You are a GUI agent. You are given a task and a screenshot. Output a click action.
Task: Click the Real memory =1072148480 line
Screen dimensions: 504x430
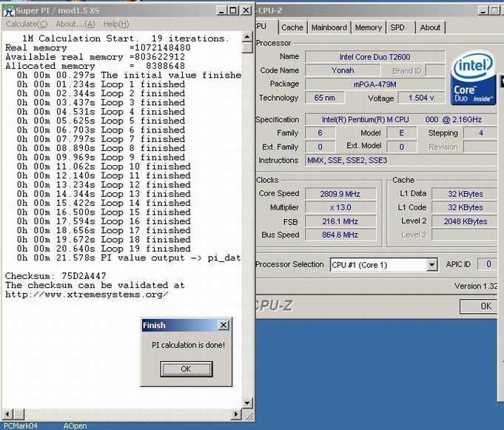pyautogui.click(x=98, y=48)
